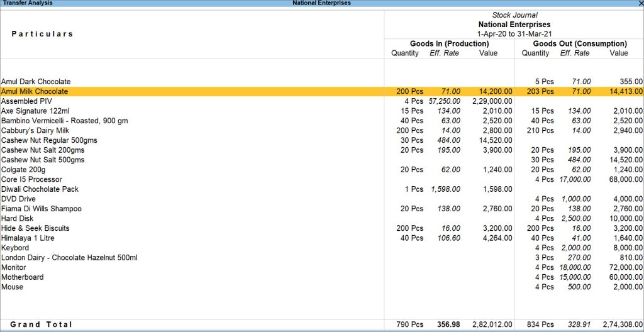Select the Himalaya 1 Litre item
644x332 pixels.
pyautogui.click(x=28, y=238)
